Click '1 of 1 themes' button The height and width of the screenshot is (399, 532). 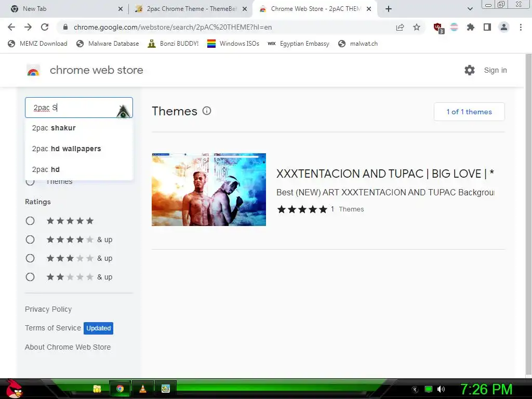(x=469, y=112)
